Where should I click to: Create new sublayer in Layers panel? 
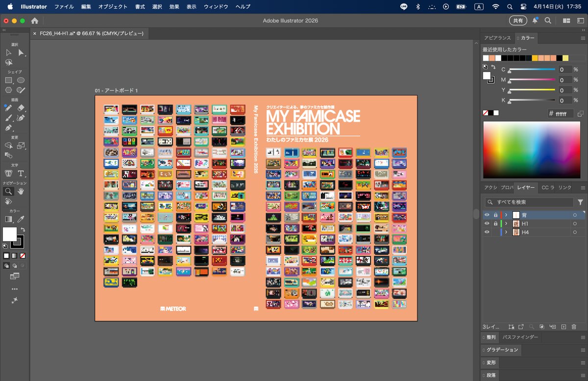tap(553, 327)
